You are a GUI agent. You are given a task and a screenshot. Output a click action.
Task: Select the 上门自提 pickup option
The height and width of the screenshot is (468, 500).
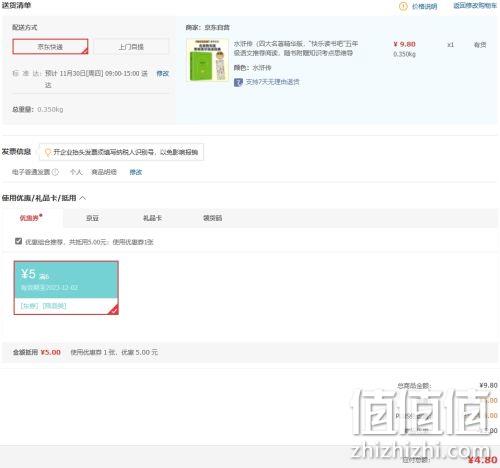[131, 47]
